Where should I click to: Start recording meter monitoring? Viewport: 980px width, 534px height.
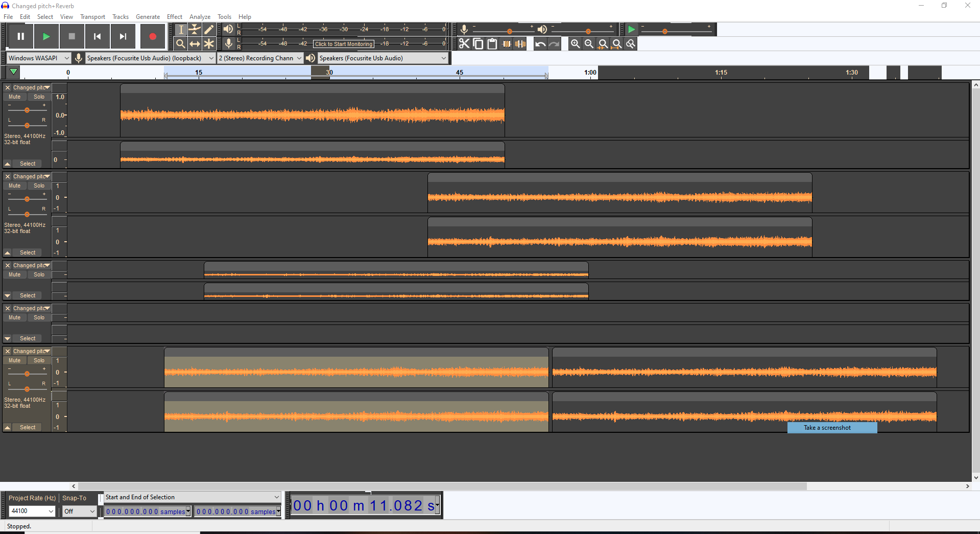click(343, 44)
